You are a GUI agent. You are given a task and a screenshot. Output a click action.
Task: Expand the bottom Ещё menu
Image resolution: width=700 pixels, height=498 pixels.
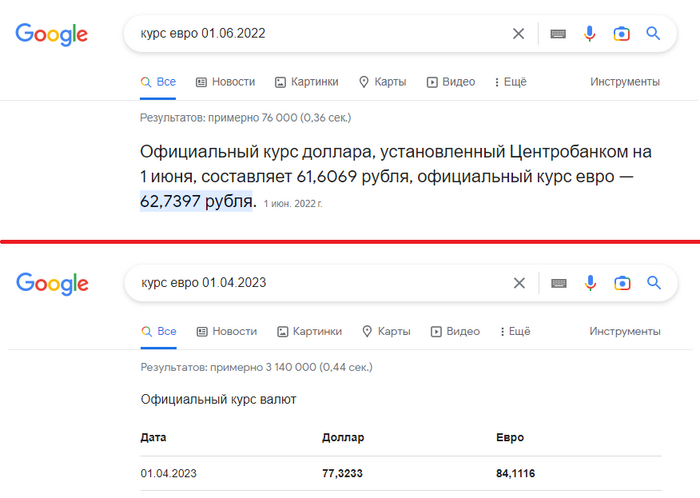512,331
